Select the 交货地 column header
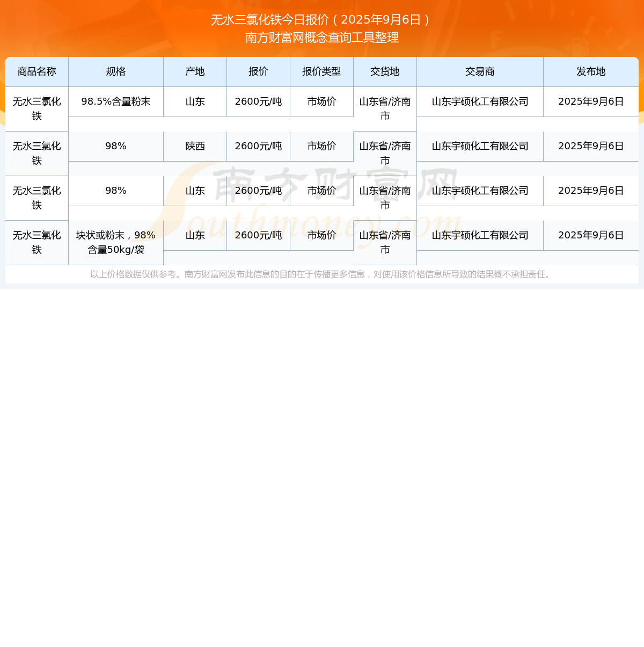 [385, 71]
